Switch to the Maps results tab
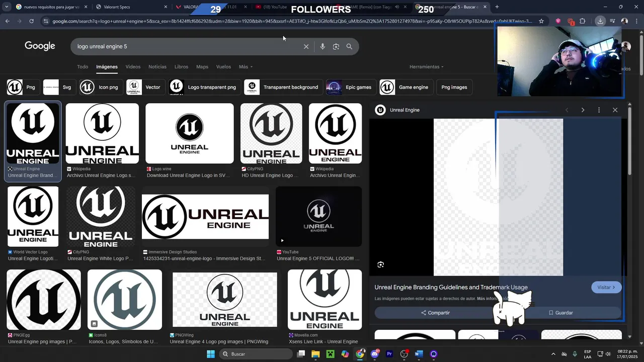 (202, 67)
